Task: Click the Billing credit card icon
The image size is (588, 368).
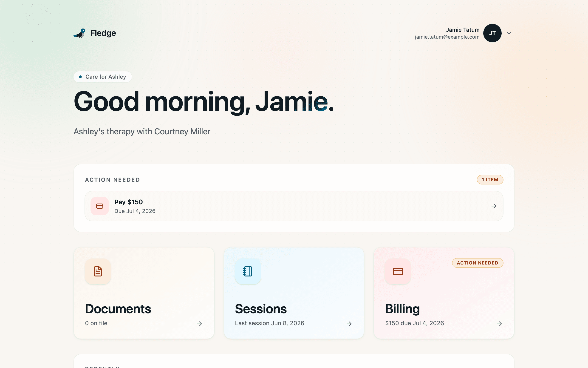Action: pyautogui.click(x=398, y=271)
